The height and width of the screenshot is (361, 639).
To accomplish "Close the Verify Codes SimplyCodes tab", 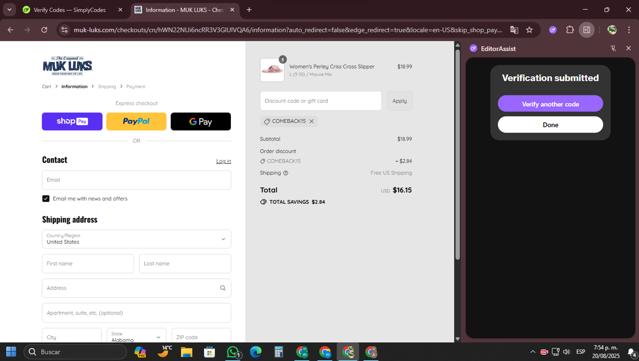I will click(x=120, y=10).
